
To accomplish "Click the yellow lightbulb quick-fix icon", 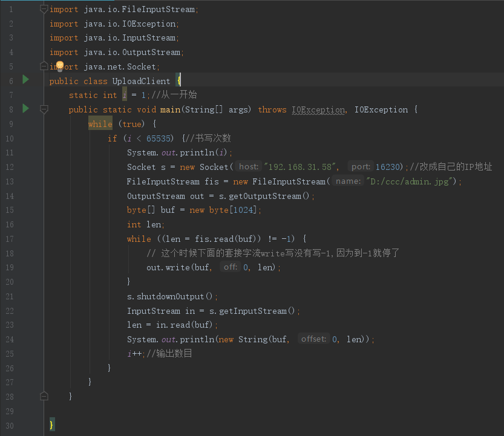I will coord(60,66).
